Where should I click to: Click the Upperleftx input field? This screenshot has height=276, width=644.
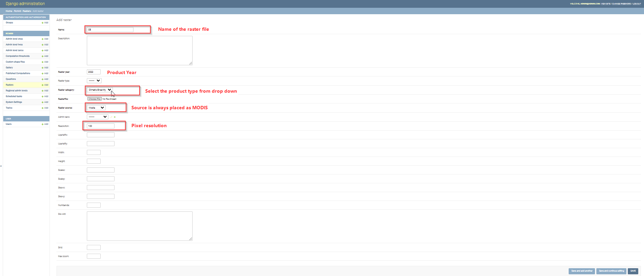[x=101, y=135]
